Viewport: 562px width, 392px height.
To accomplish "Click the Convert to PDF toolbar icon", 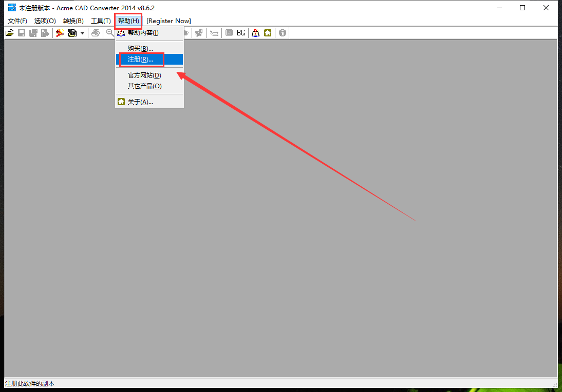I will (60, 33).
